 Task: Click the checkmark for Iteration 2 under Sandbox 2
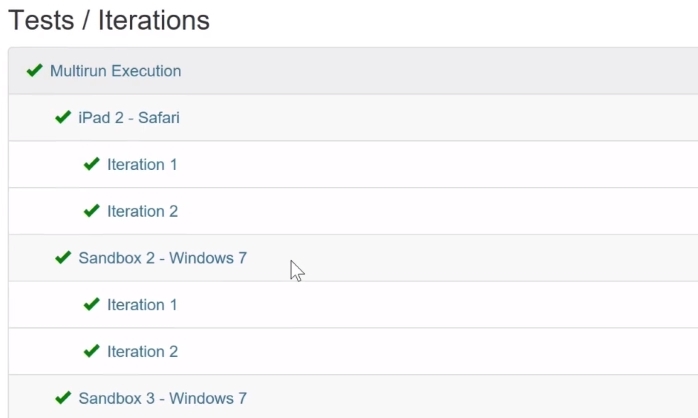92,351
